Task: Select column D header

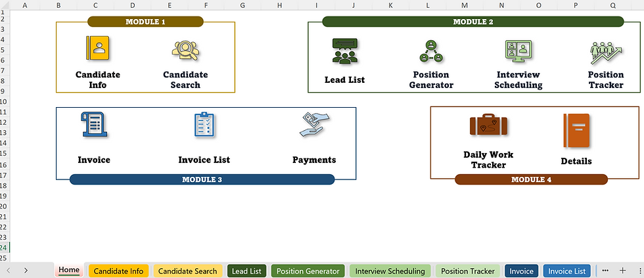Action: 132,5
